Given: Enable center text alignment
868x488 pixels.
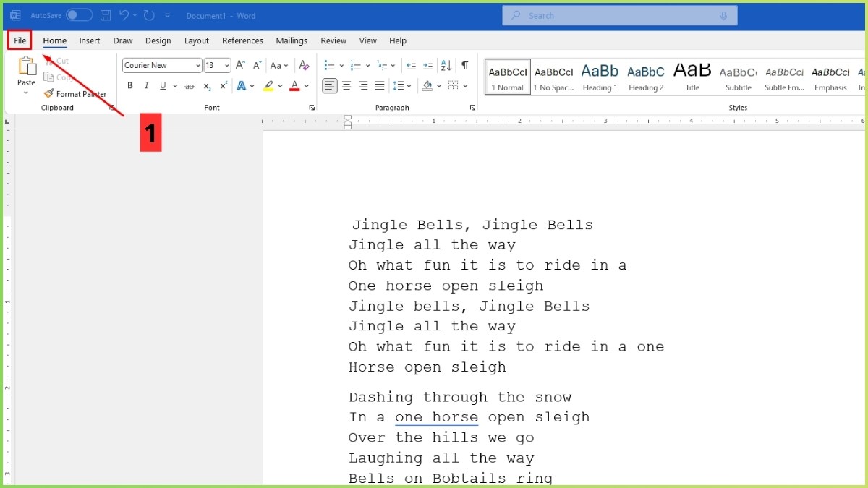Looking at the screenshot, I should (x=346, y=85).
